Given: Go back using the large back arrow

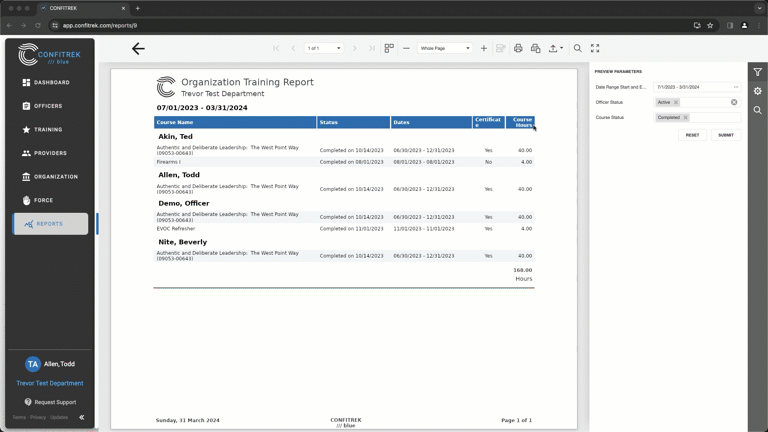Looking at the screenshot, I should [138, 48].
